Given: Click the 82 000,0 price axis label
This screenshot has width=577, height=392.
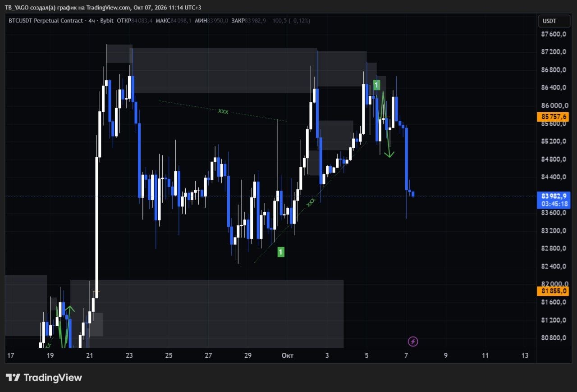Looking at the screenshot, I should pos(554,284).
